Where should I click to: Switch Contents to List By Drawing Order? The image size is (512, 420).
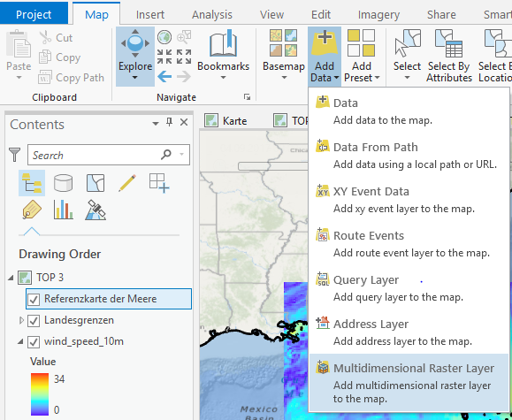[32, 183]
